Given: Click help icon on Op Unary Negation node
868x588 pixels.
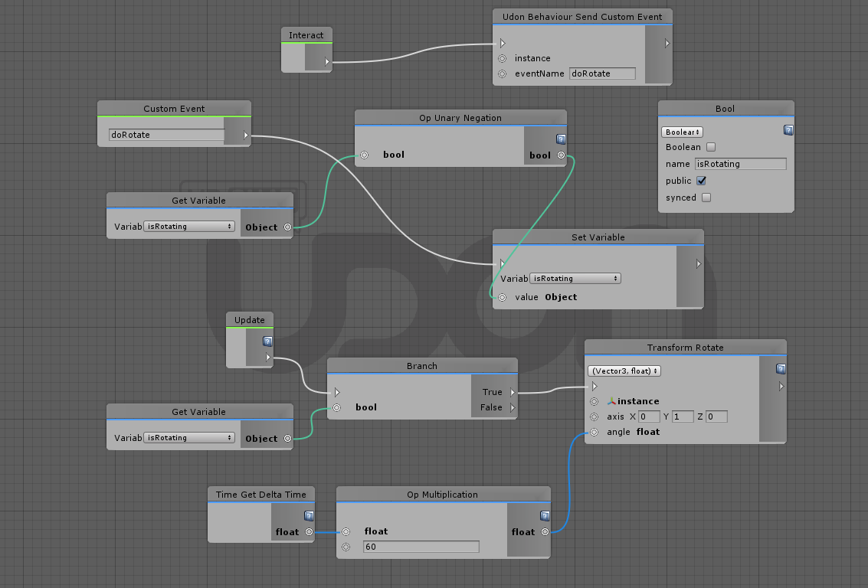Looking at the screenshot, I should (x=561, y=139).
